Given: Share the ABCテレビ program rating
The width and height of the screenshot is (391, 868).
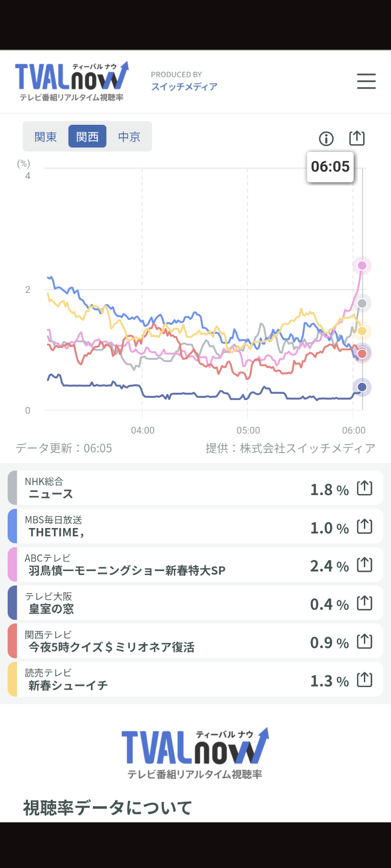Looking at the screenshot, I should 364,565.
